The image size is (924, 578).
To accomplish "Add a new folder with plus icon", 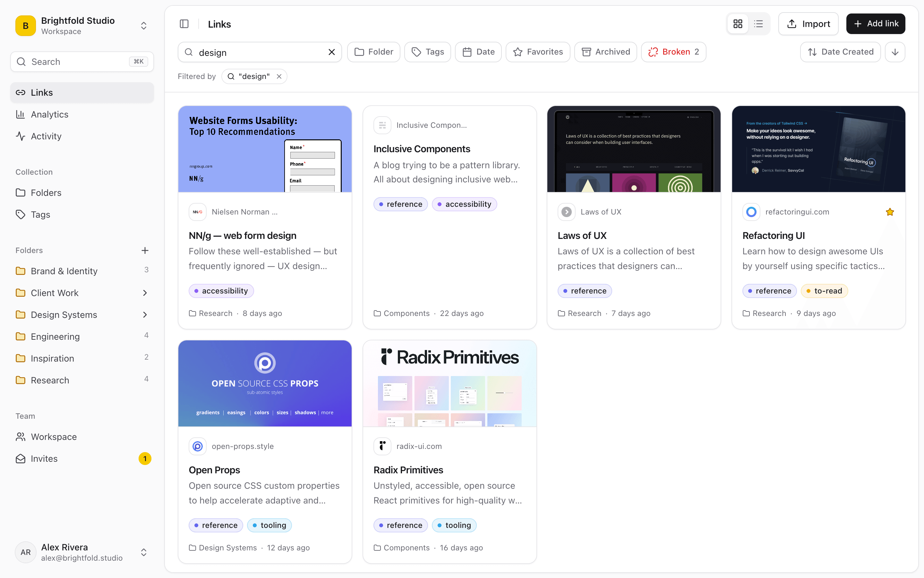I will [145, 250].
